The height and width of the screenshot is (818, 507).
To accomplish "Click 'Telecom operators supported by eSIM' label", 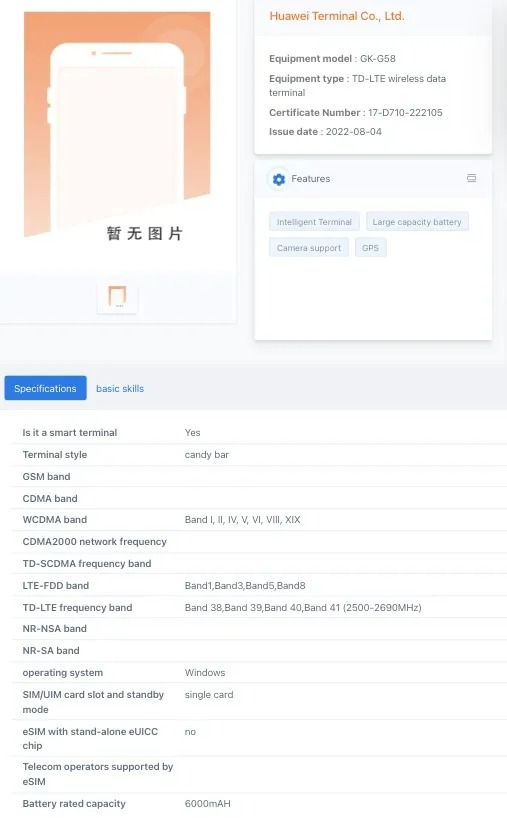I will [x=98, y=774].
